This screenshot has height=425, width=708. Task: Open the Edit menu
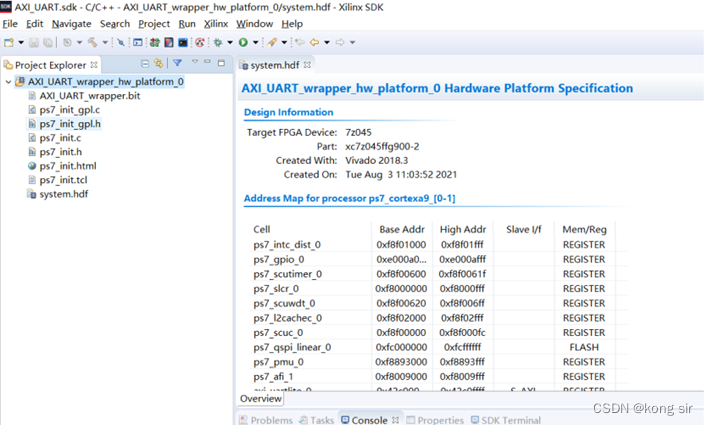tap(34, 24)
